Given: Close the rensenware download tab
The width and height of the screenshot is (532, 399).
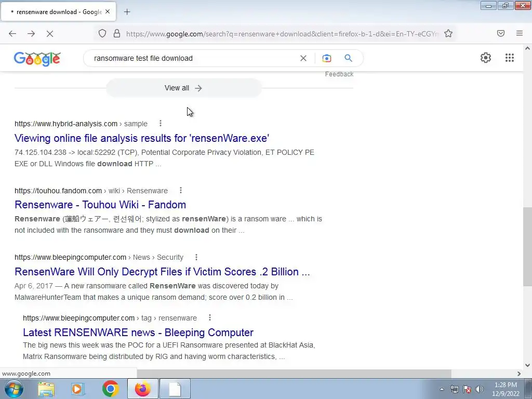Looking at the screenshot, I should click(108, 11).
